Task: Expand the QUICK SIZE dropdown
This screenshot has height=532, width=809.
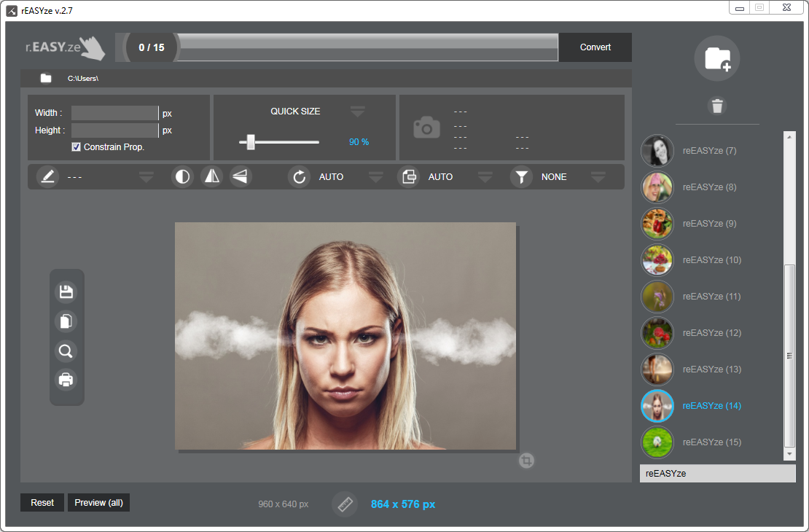Action: coord(357,111)
